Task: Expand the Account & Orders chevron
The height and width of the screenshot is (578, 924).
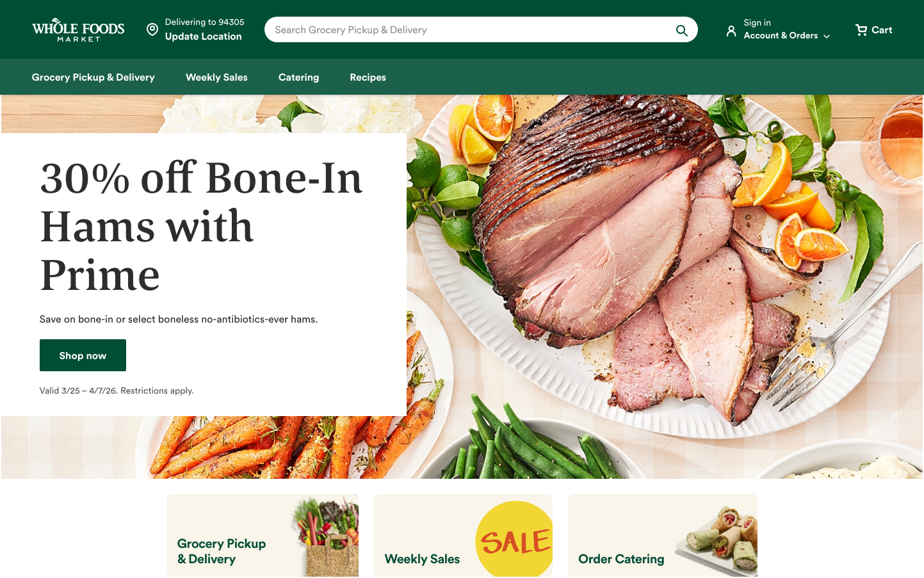Action: coord(827,36)
